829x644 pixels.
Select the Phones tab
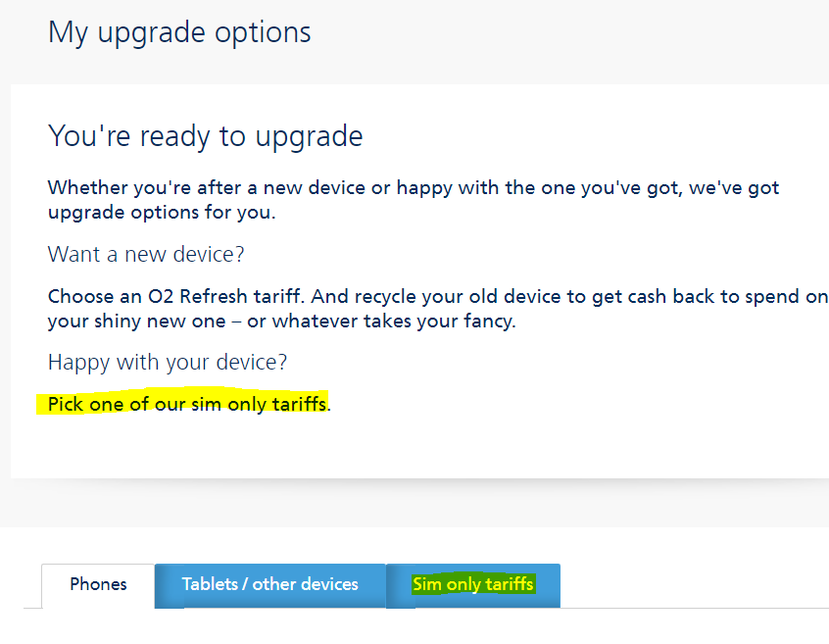[98, 584]
